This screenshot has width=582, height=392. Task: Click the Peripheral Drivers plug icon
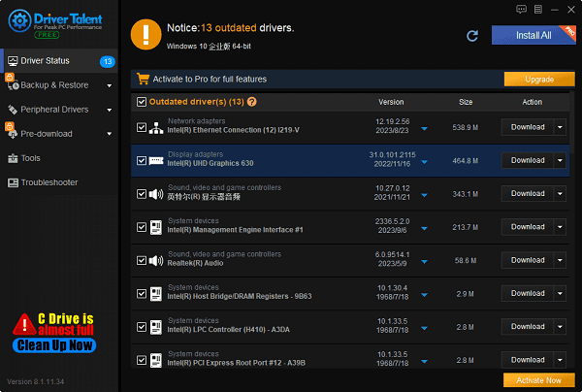point(13,110)
